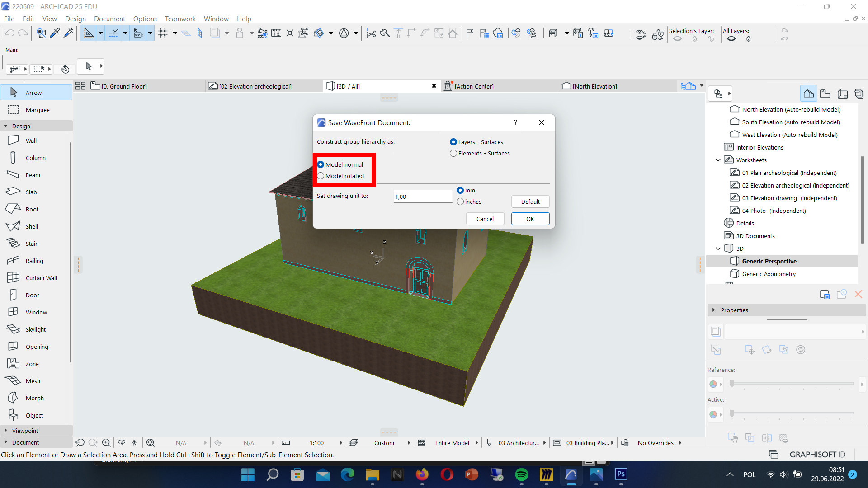The image size is (868, 488).
Task: Click the OK button to confirm
Action: [x=530, y=219]
